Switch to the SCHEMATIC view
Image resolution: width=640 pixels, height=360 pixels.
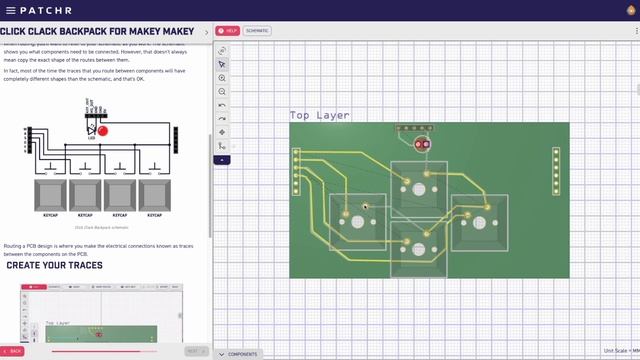click(257, 31)
